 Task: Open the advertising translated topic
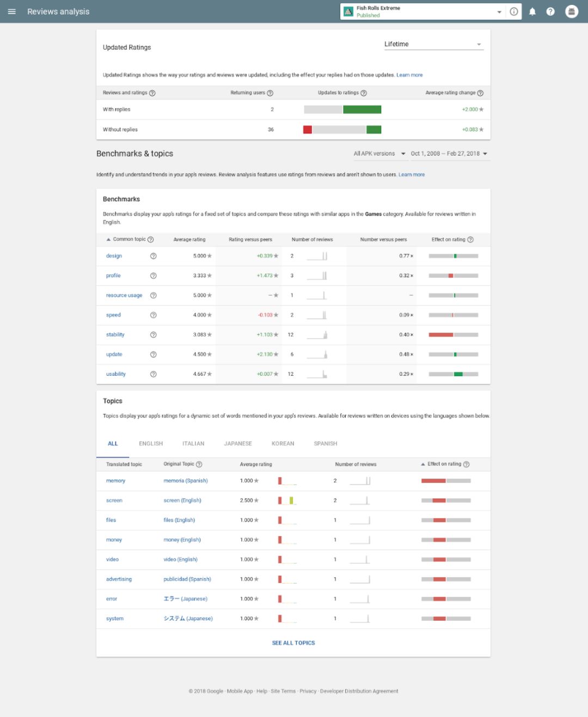pyautogui.click(x=119, y=579)
